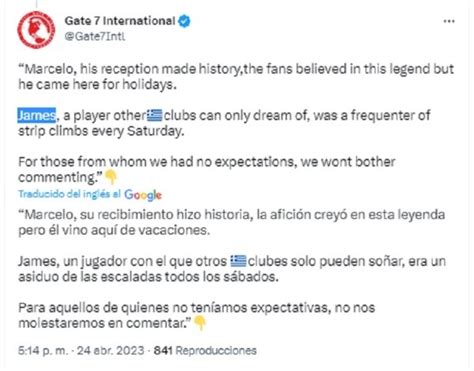The image size is (474, 371).
Task: Click pointing-down emoji after 'comentar.'
Action: 200,323
